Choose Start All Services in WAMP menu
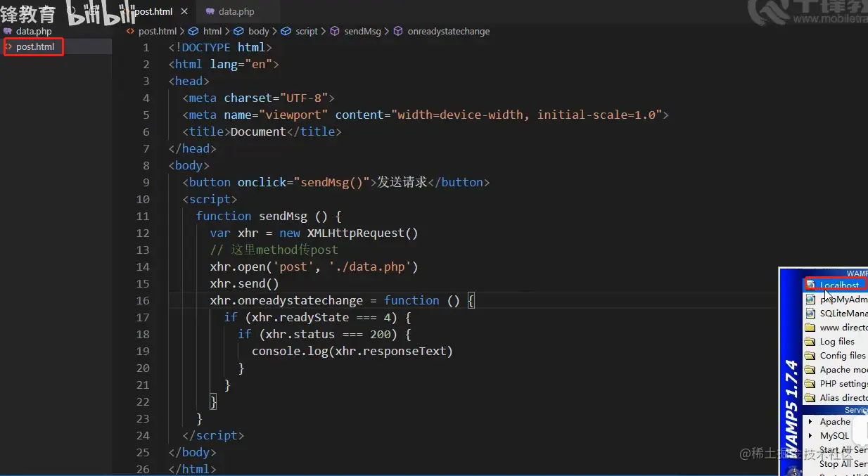Viewport: 868px width, 476px height. [x=843, y=449]
